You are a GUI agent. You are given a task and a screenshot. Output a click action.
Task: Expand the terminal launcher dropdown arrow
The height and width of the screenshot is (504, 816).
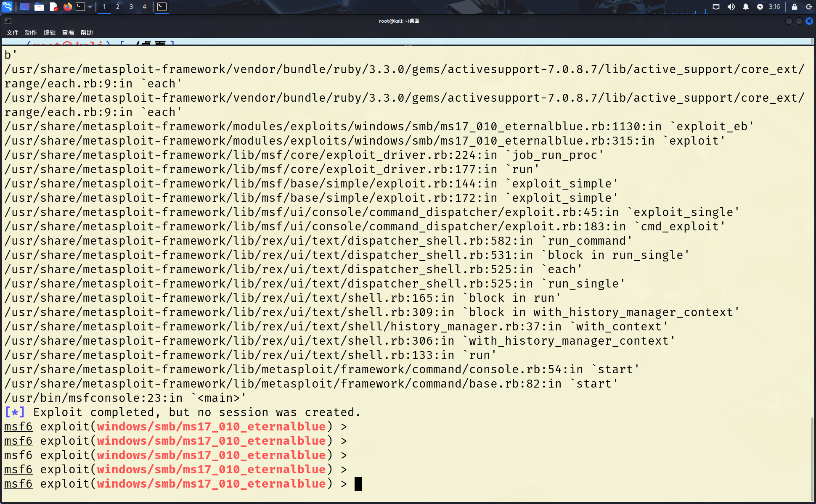pos(90,7)
